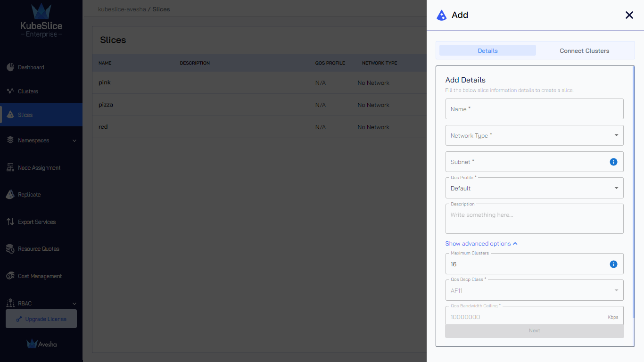This screenshot has width=644, height=362.
Task: Click the KubeSlice Enterprise logo
Action: 41,21
